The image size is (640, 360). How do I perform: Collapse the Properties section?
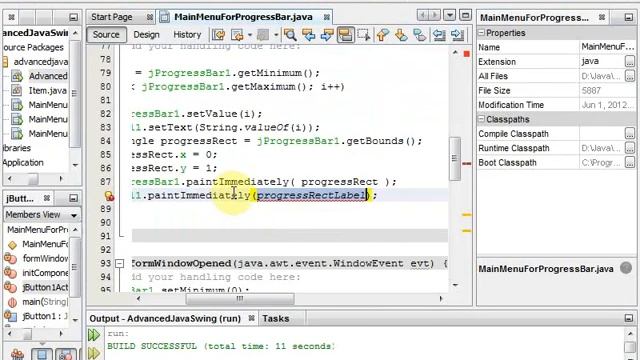(x=482, y=32)
